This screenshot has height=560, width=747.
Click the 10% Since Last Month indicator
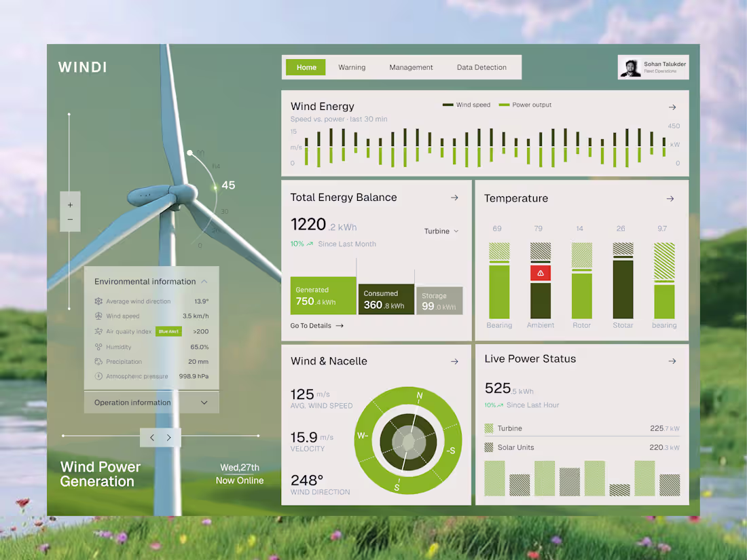pos(333,244)
